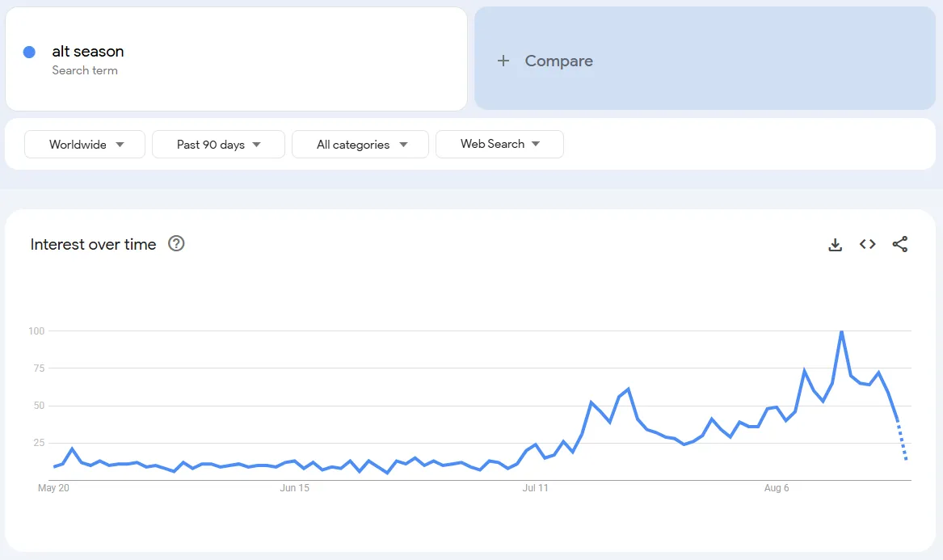Share the interest over time chart

tap(900, 244)
